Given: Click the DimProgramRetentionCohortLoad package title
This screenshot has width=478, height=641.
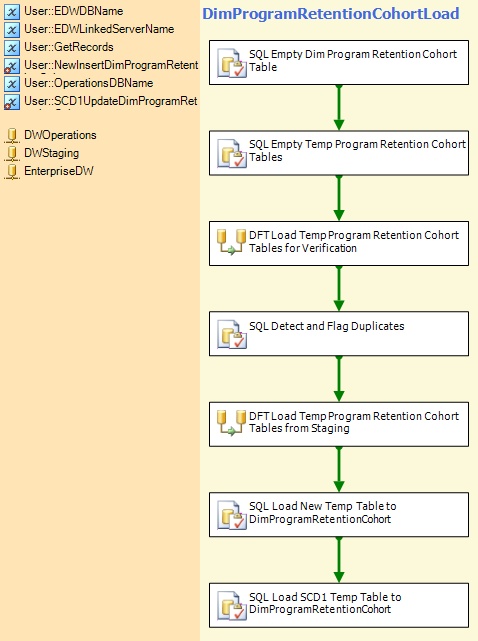Looking at the screenshot, I should [x=331, y=14].
